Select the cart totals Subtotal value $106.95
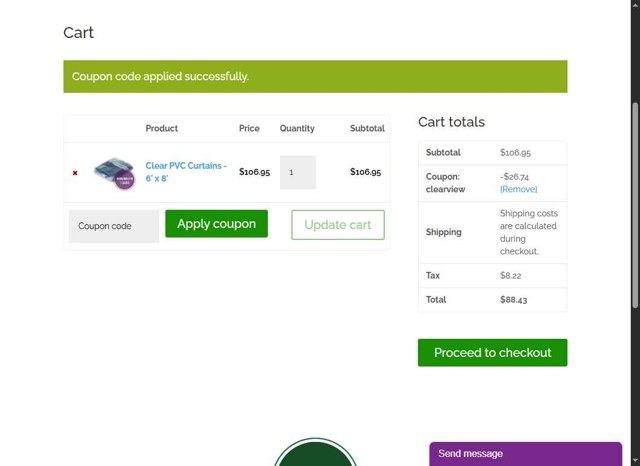The height and width of the screenshot is (466, 640). point(515,153)
